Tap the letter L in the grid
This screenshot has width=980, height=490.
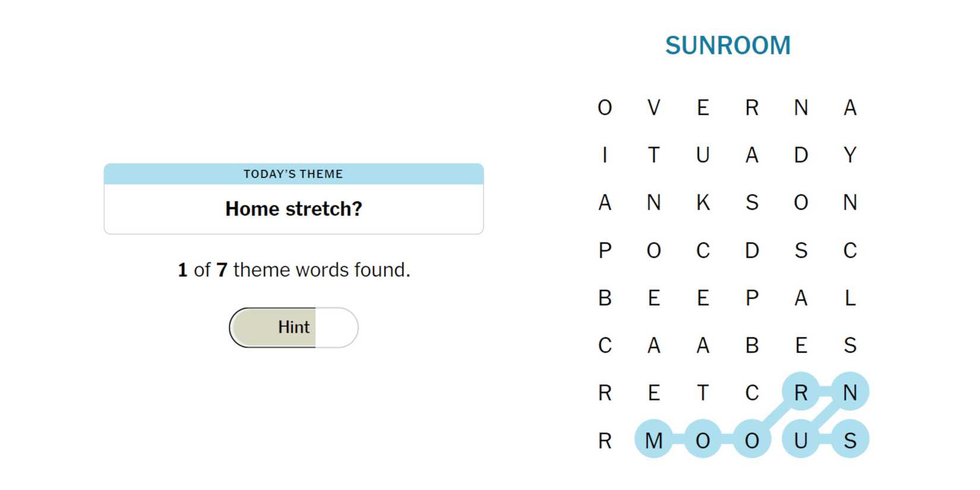(850, 298)
